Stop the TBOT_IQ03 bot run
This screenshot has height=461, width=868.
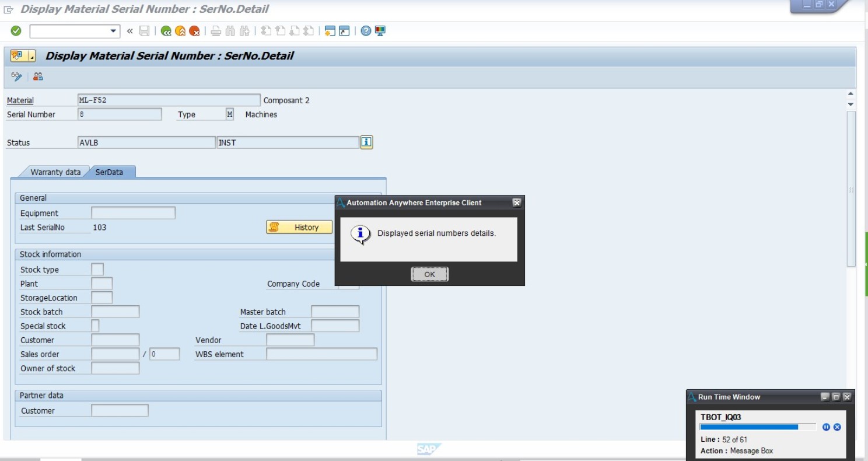pyautogui.click(x=837, y=427)
